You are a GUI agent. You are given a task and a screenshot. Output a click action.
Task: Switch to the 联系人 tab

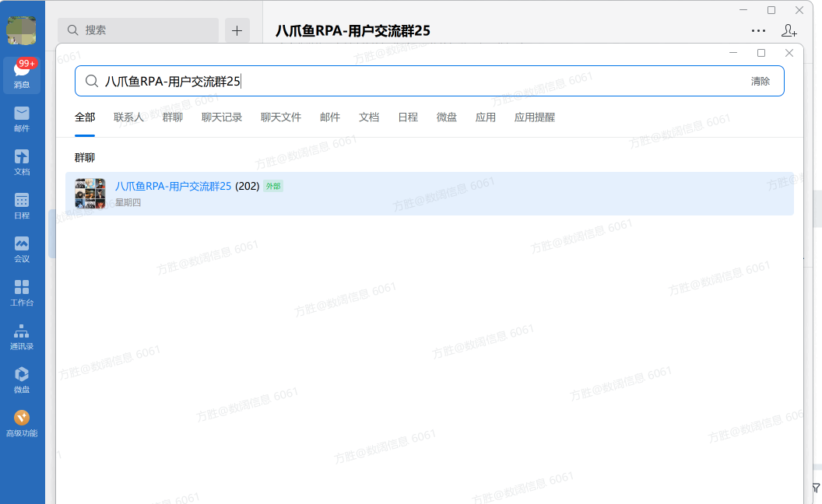[x=128, y=117]
